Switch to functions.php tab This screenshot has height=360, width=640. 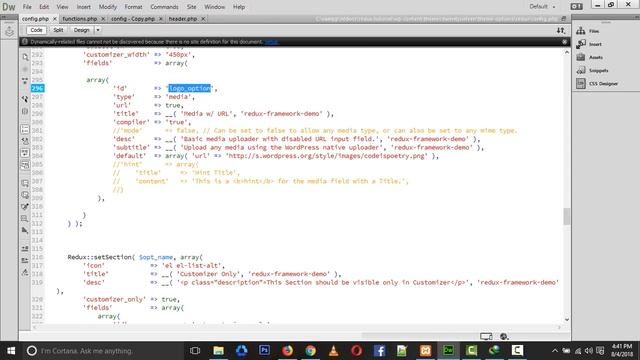(x=80, y=19)
